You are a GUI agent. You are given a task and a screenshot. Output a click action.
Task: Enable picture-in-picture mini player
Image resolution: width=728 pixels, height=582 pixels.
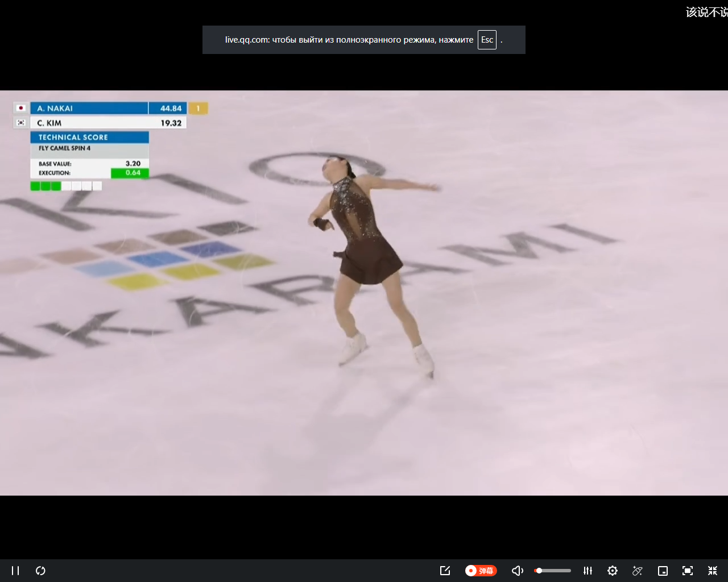point(663,571)
